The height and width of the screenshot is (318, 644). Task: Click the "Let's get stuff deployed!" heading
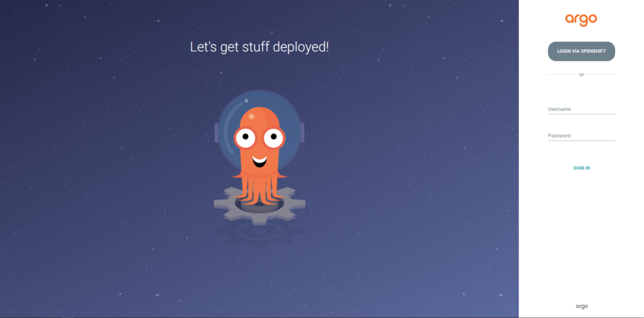(259, 47)
